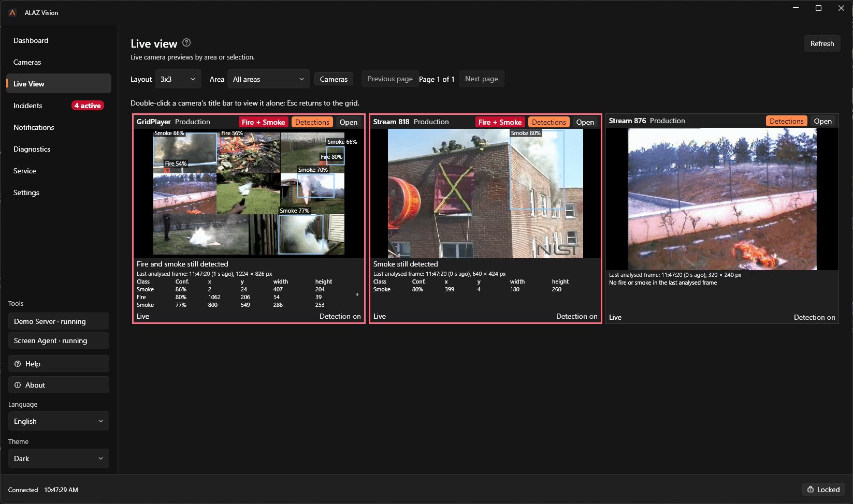Click the help question mark beside Live view
Screen dimensions: 853x504
click(186, 43)
